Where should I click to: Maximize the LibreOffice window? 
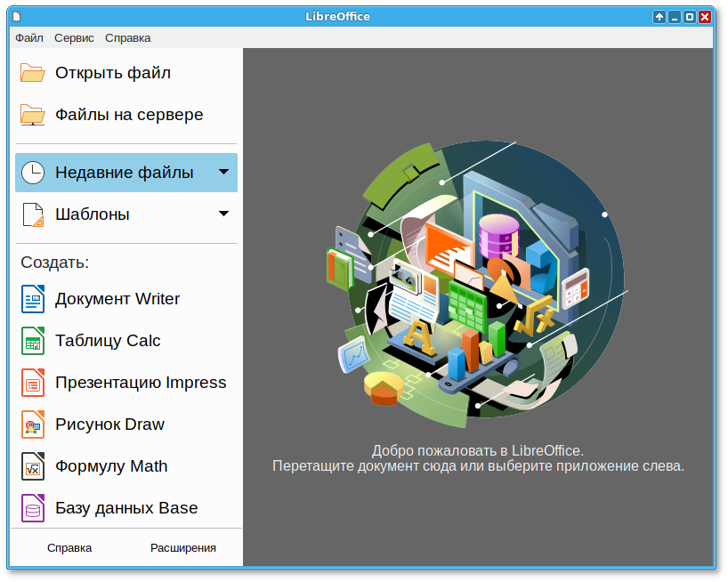click(690, 17)
